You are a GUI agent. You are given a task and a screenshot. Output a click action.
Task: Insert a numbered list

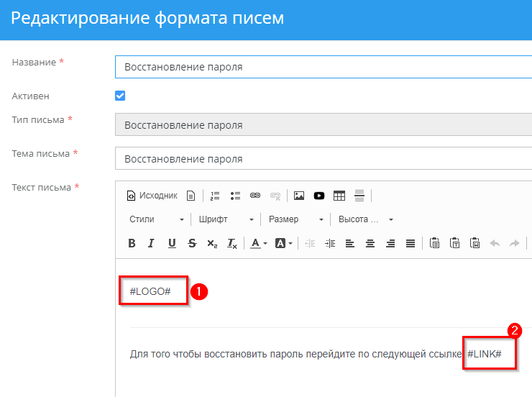(215, 195)
